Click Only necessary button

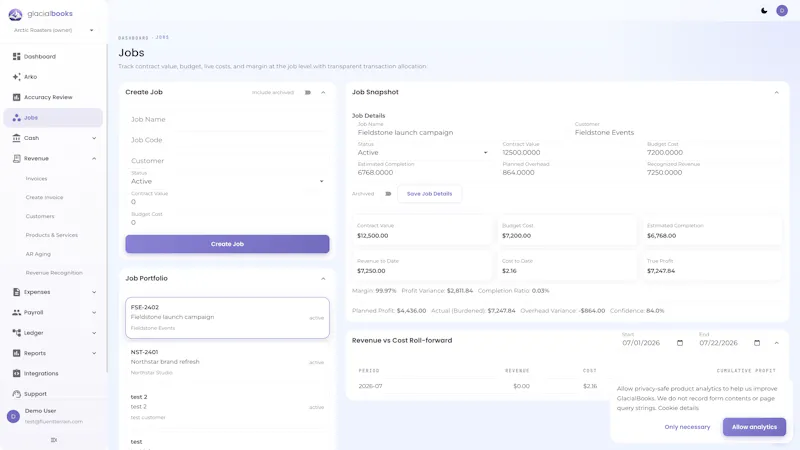pos(687,427)
